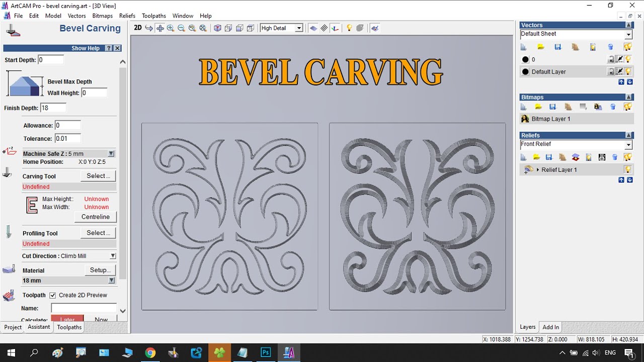Open the High Detail dropdown
644x362 pixels.
click(x=299, y=28)
